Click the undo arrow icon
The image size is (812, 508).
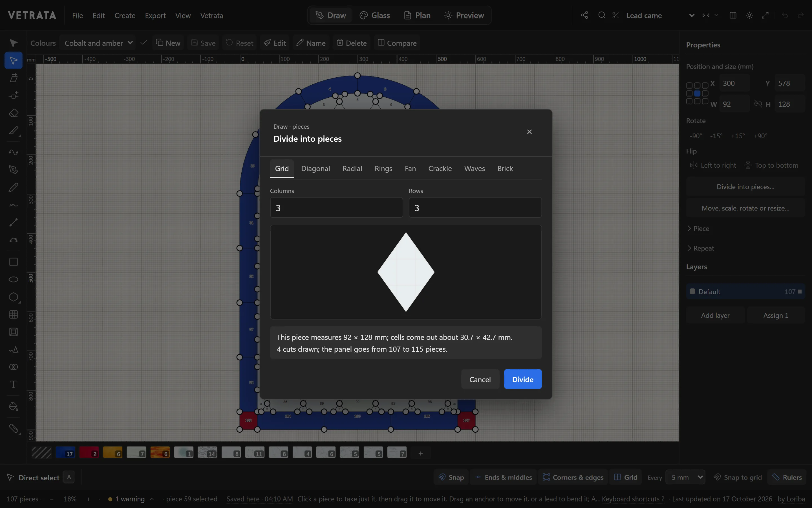785,15
